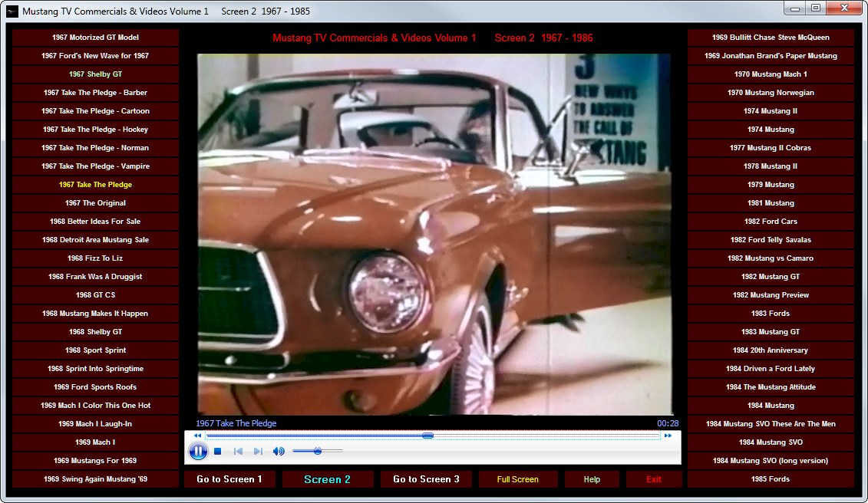This screenshot has height=503, width=868.
Task: Play 1974 Mustang II
Action: point(771,111)
